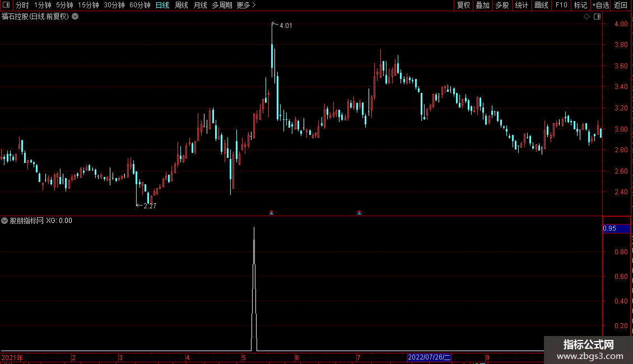Select the 60分钟 period

pyautogui.click(x=140, y=5)
